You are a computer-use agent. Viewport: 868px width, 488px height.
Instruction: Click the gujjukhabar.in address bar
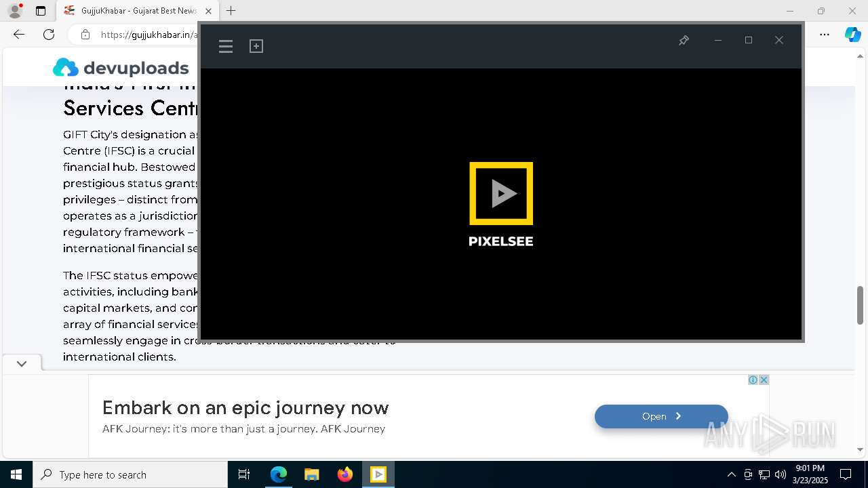[x=148, y=35]
